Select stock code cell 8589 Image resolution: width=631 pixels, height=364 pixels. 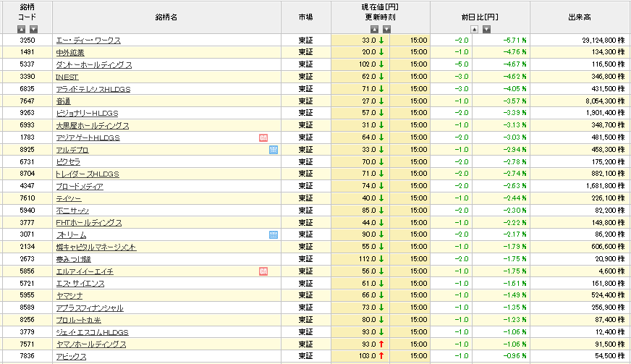(x=27, y=308)
